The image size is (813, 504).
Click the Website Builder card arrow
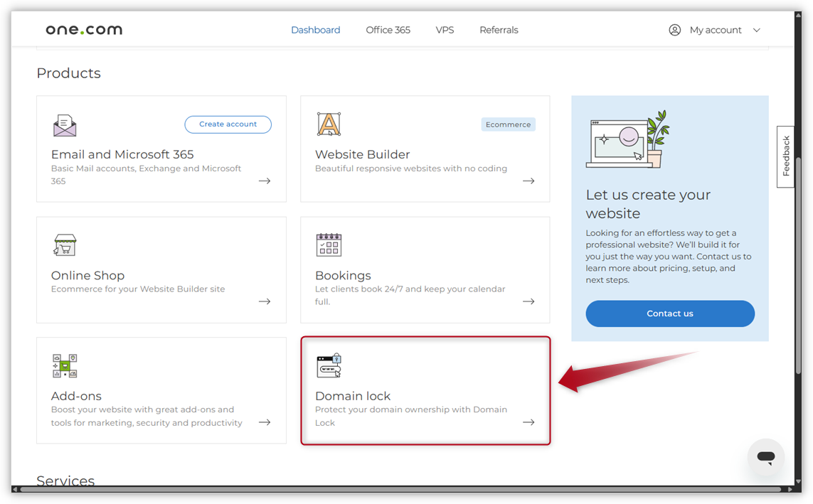[528, 181]
